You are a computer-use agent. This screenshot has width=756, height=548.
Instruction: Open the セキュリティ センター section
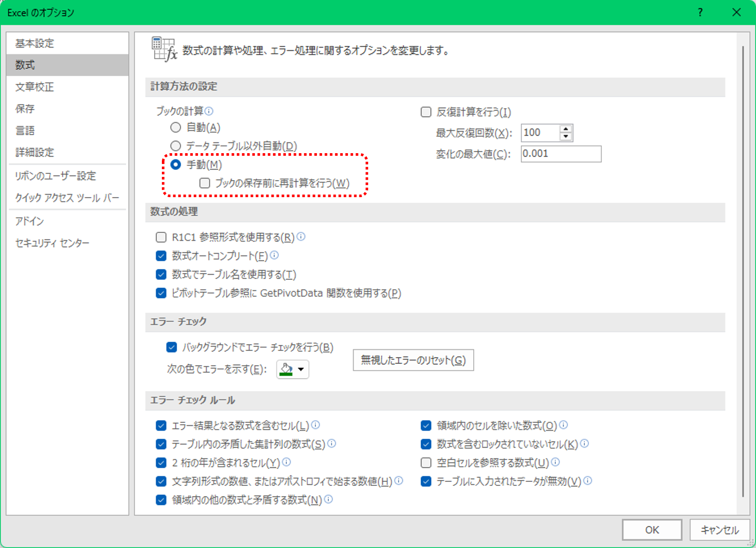52,242
